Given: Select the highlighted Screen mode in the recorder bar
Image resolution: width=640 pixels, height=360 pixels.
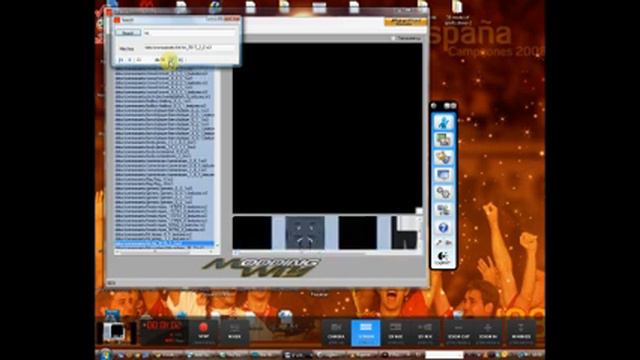Looking at the screenshot, I should tap(366, 332).
